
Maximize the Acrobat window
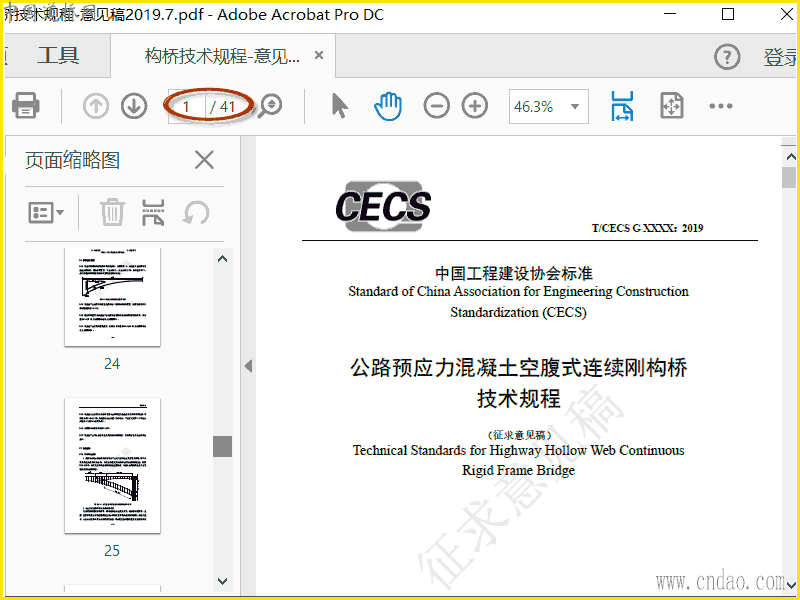(728, 14)
